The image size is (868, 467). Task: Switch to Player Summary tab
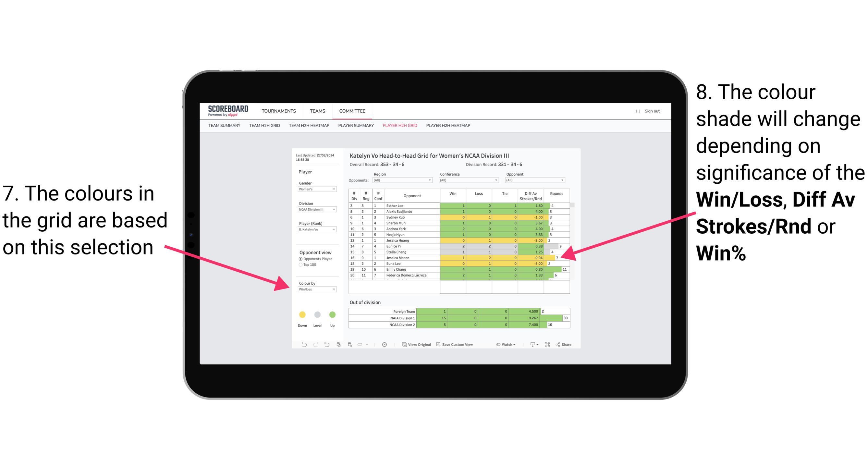[355, 128]
